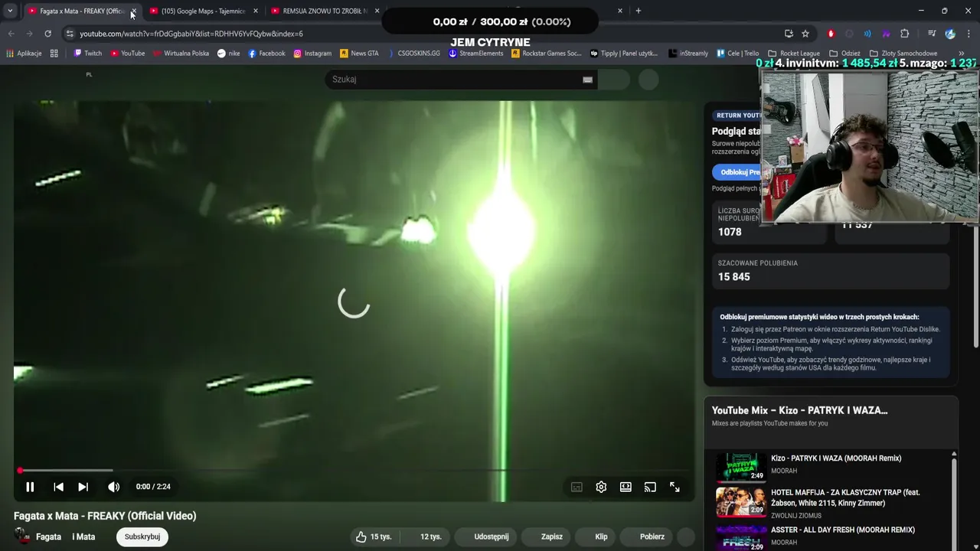
Task: Toggle subtitles on the video player
Action: (x=577, y=487)
